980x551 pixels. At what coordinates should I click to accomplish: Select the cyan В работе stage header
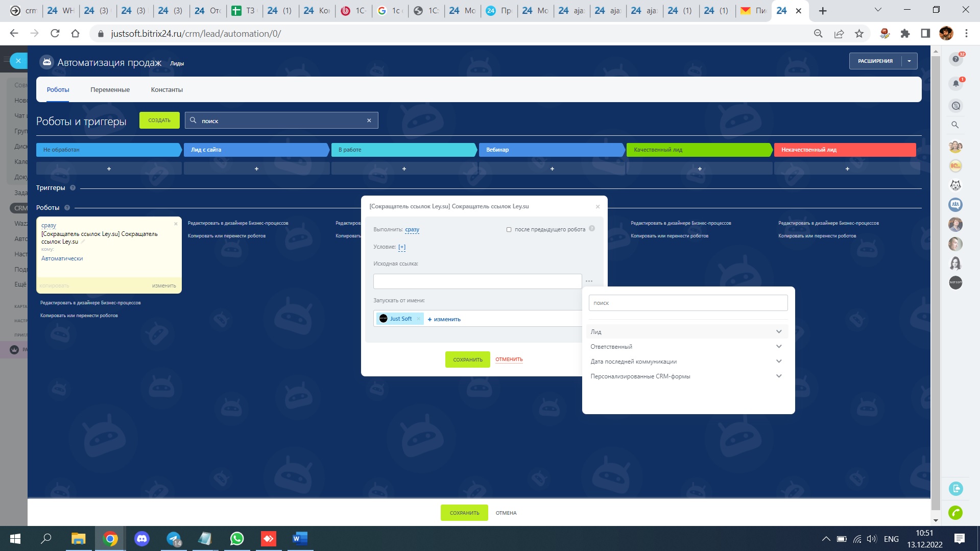point(404,150)
